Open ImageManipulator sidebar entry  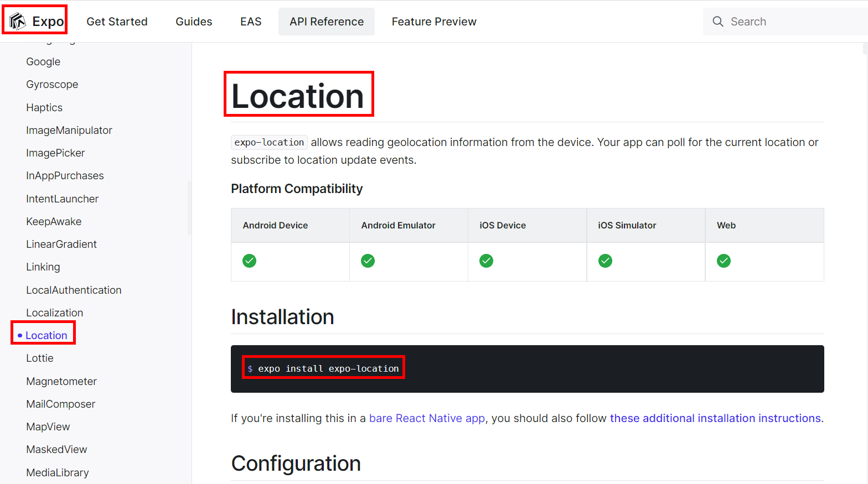[x=69, y=130]
